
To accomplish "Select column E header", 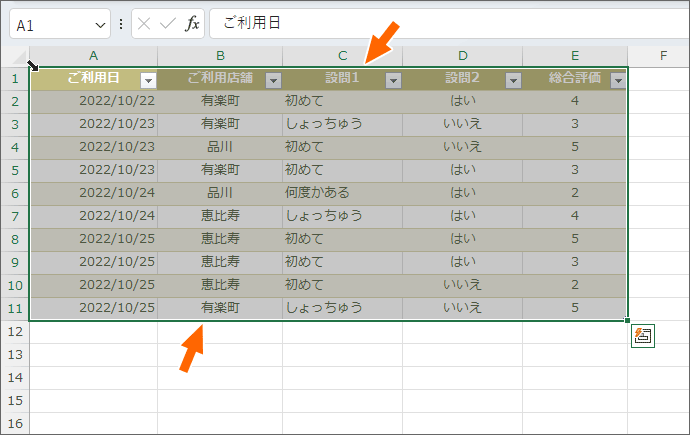I will (575, 56).
